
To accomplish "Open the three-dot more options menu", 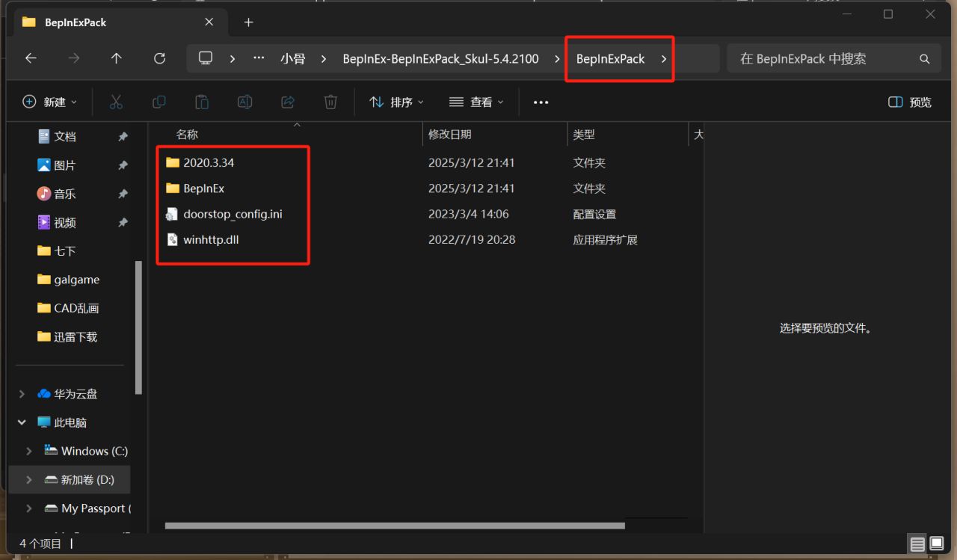I will [x=541, y=102].
